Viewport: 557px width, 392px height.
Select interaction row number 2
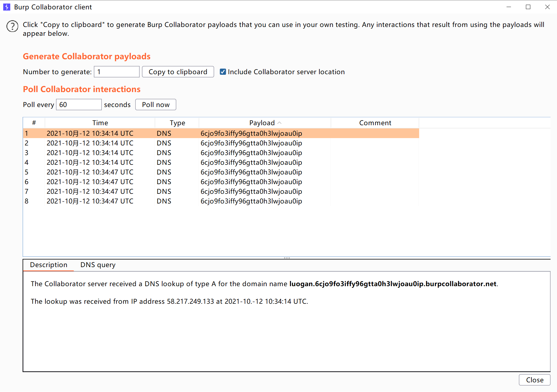221,143
